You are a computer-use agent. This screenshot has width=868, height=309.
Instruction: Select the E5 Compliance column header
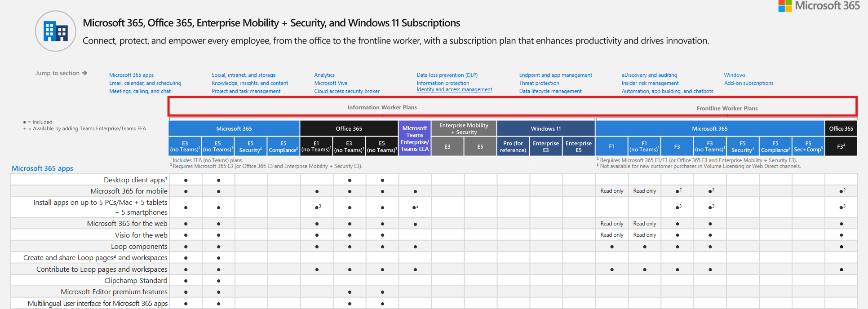click(x=283, y=146)
